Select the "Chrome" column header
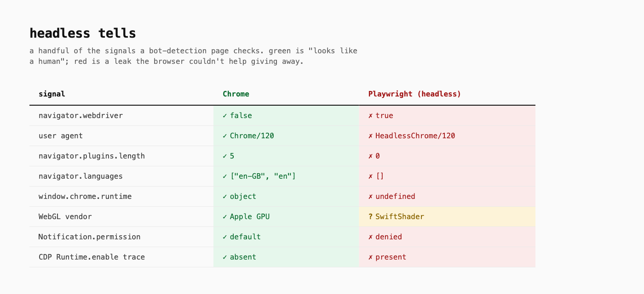 click(x=236, y=94)
